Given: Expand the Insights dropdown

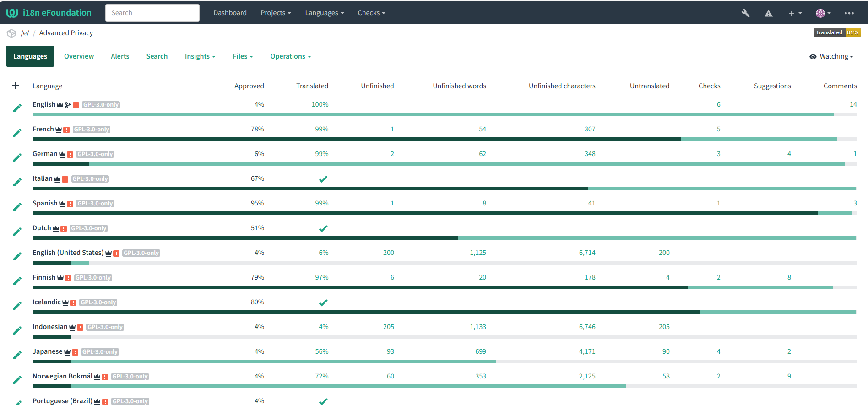Looking at the screenshot, I should (200, 56).
